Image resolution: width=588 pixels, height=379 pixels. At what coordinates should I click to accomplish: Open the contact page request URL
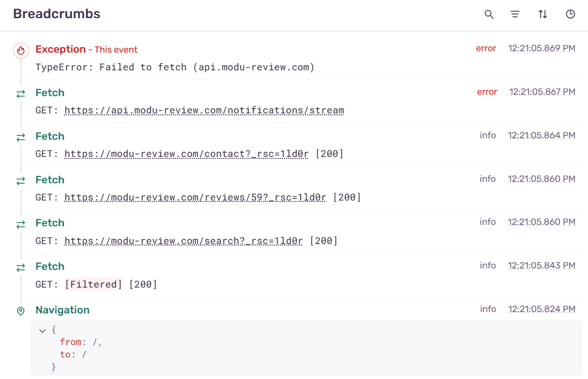(x=186, y=154)
